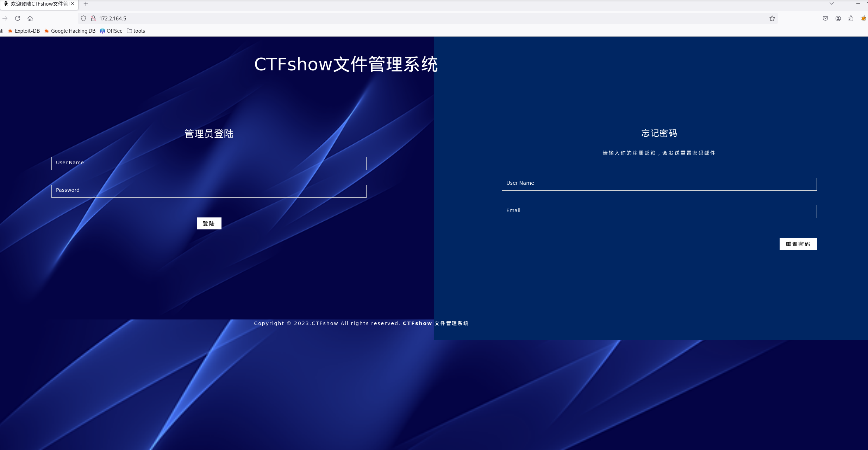Open the Pocket save icon
Viewport: 868px width, 450px height.
[825, 18]
